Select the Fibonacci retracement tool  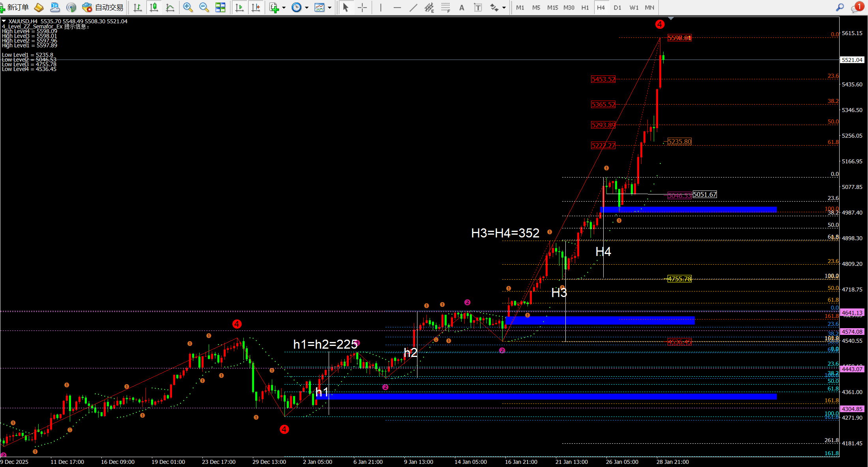pos(445,7)
